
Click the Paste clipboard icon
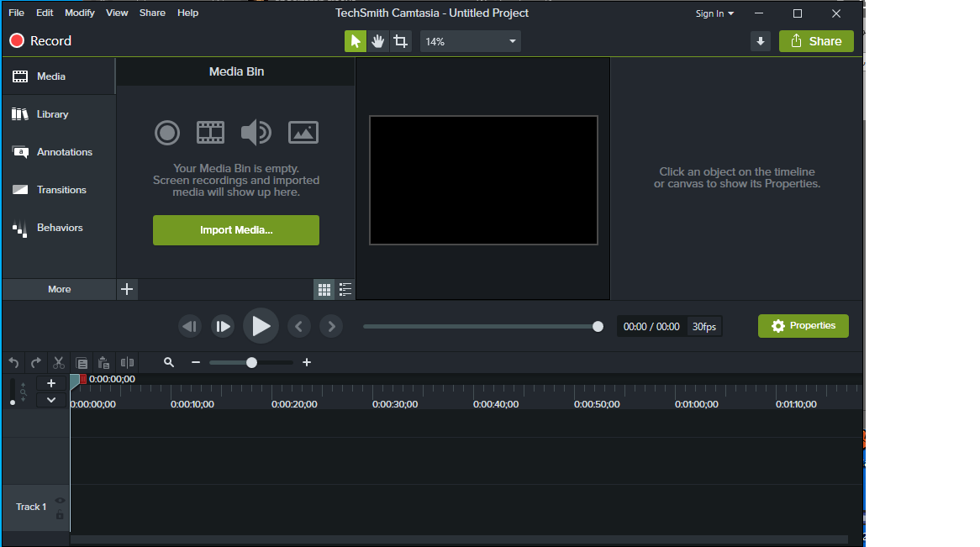[103, 363]
